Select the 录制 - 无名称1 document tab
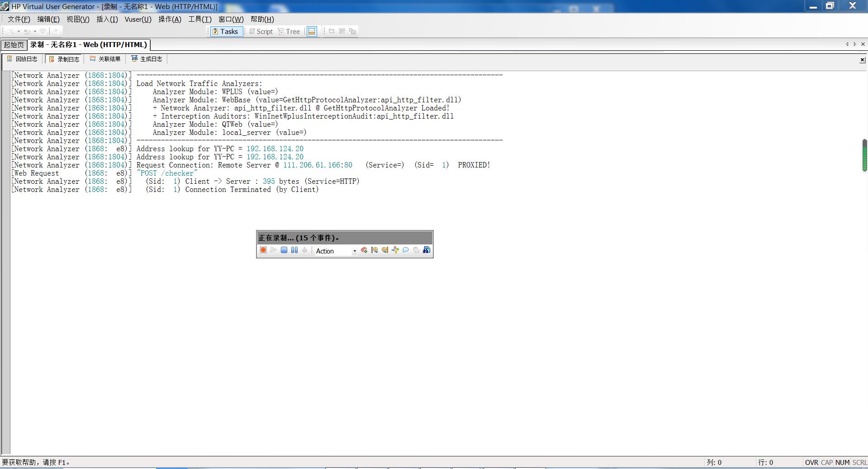Viewport: 868px width, 469px height. [89, 44]
